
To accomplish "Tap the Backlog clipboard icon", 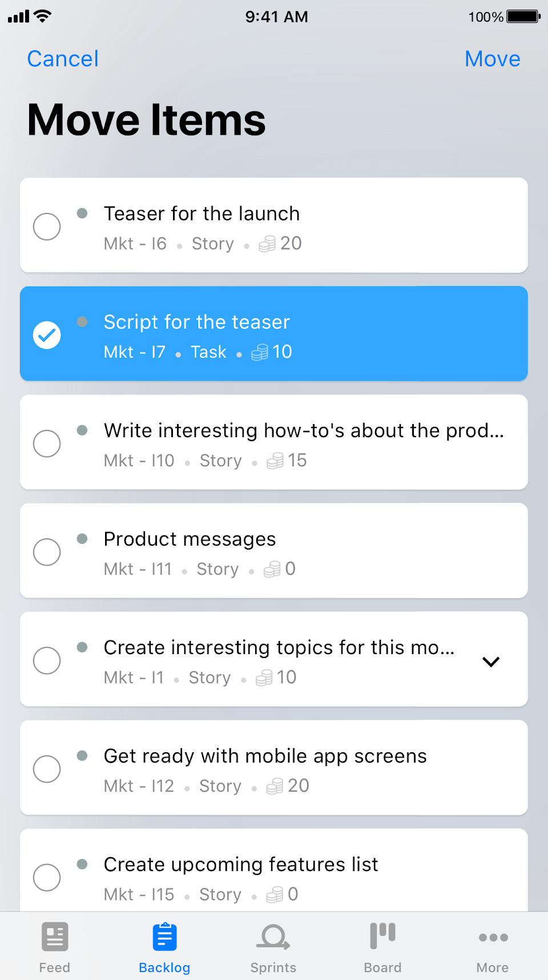I will click(164, 937).
